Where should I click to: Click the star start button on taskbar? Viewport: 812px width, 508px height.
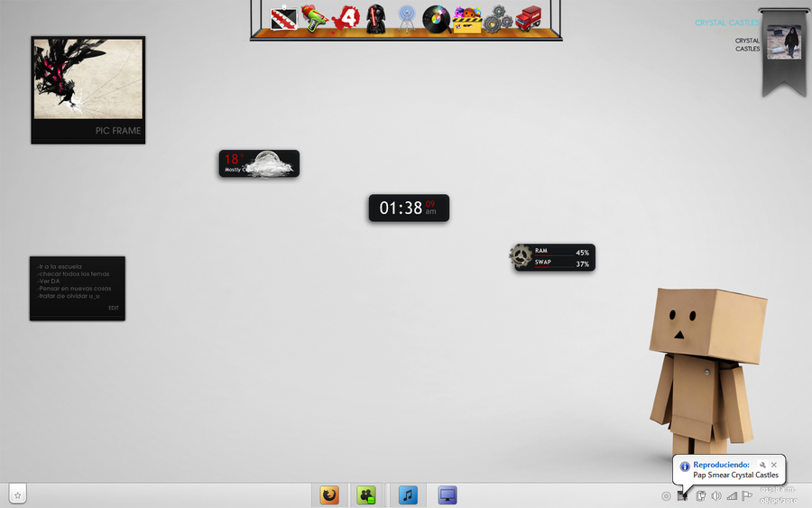coord(18,494)
